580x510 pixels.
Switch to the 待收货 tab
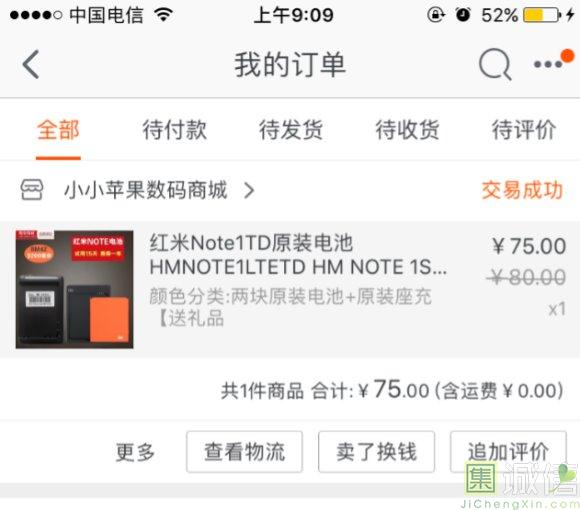click(x=407, y=130)
